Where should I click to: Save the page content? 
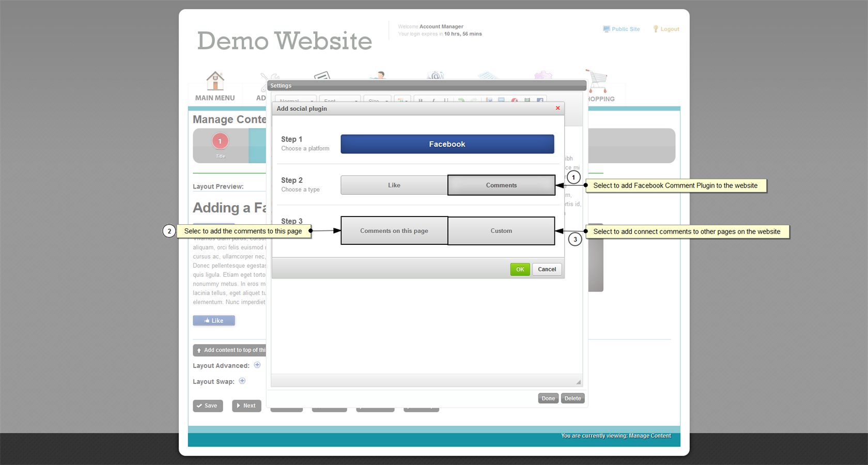click(208, 406)
